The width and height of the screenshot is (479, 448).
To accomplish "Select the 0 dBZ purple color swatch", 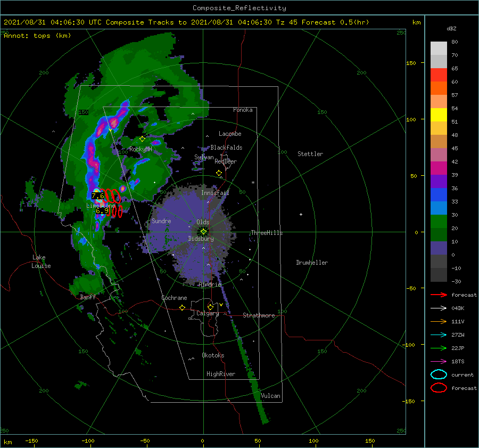I will coord(439,248).
